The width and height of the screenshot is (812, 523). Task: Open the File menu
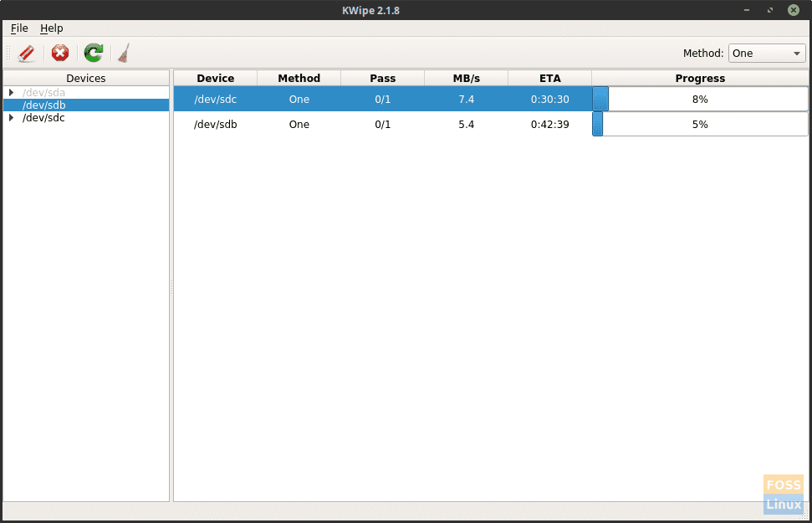click(x=19, y=28)
